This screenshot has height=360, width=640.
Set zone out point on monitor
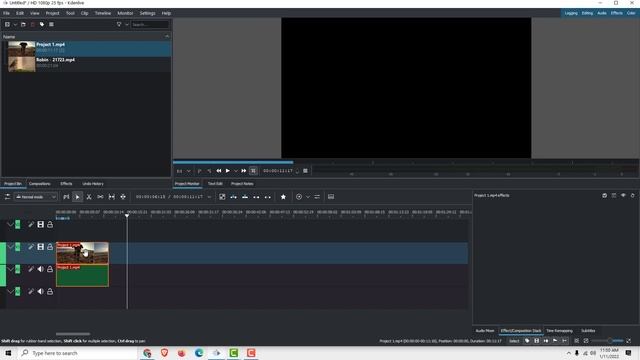[x=209, y=171]
